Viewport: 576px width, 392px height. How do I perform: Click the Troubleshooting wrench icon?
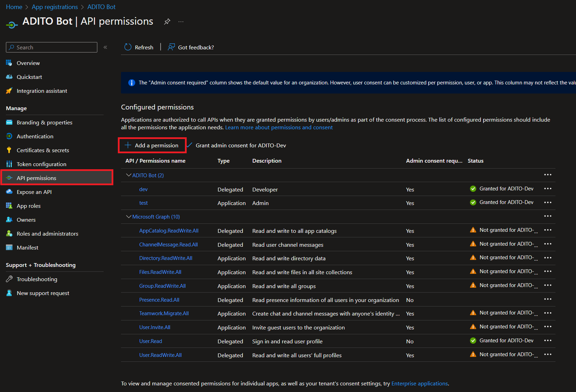pyautogui.click(x=9, y=279)
